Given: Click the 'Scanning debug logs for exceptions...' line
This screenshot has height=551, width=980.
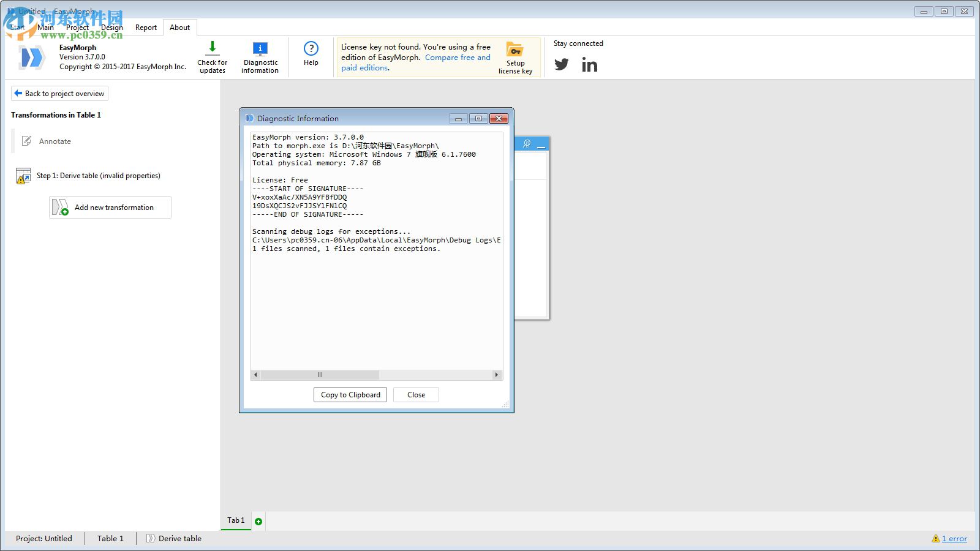Looking at the screenshot, I should point(331,231).
